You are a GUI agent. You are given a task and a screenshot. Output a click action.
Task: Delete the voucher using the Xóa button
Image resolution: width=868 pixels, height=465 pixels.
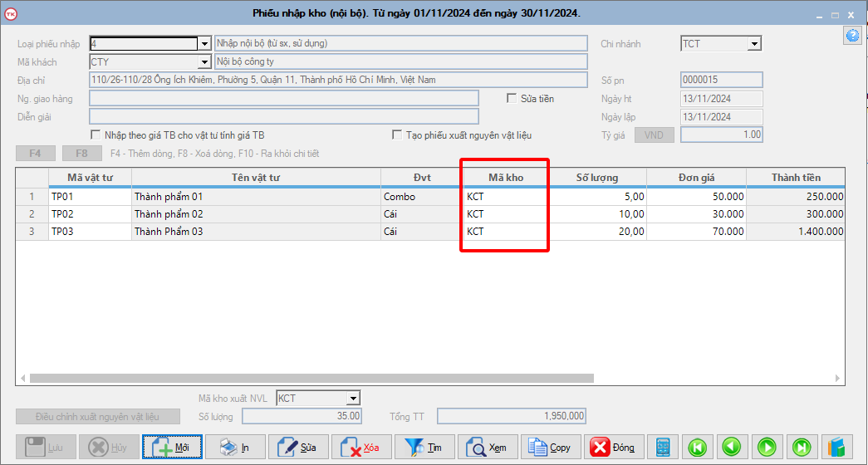tap(361, 447)
